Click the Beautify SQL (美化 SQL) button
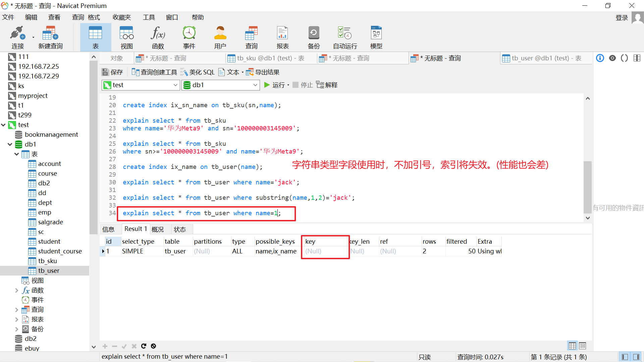Viewport: 644px width, 362px height. (198, 72)
